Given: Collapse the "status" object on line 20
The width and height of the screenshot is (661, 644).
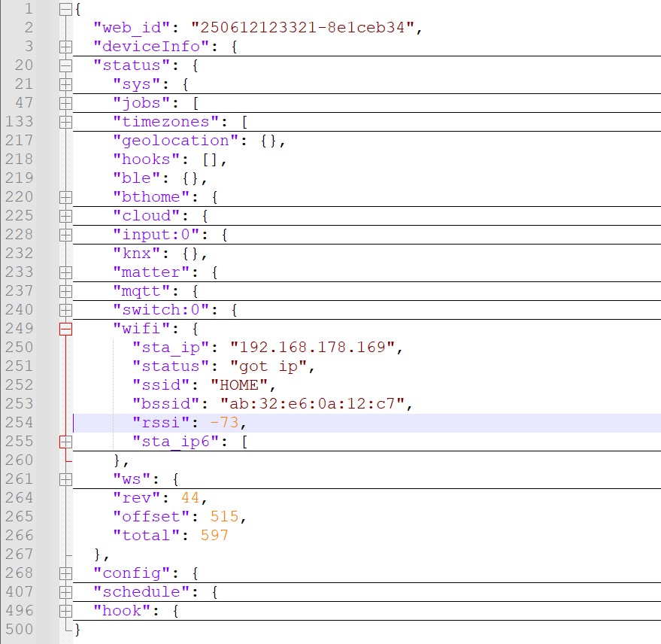Looking at the screenshot, I should coord(65,65).
